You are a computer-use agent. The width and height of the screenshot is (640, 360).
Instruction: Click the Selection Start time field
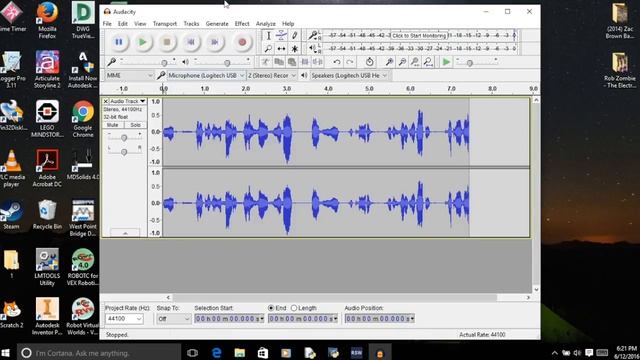click(229, 319)
